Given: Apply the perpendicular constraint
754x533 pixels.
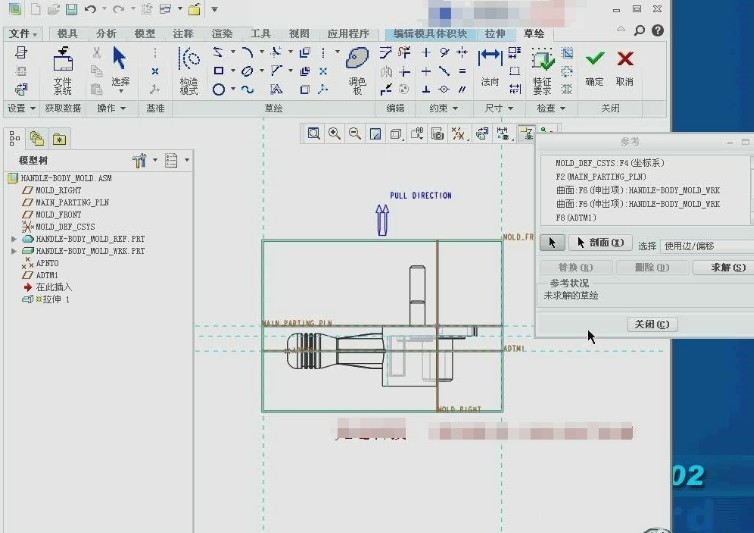Looking at the screenshot, I should click(x=426, y=89).
